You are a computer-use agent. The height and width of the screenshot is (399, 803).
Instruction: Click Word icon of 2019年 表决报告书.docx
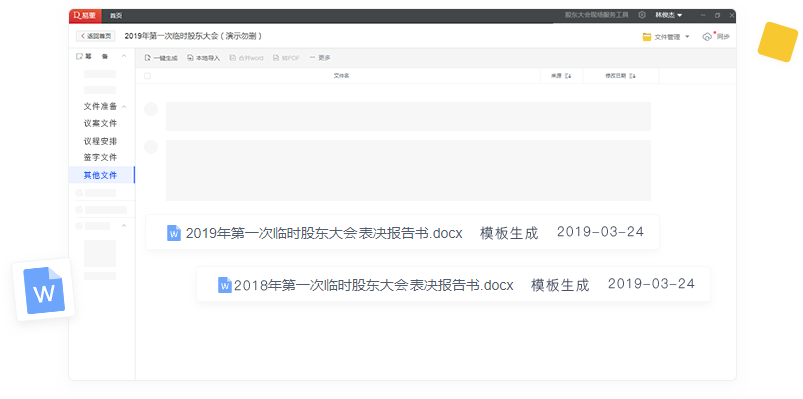(x=174, y=233)
